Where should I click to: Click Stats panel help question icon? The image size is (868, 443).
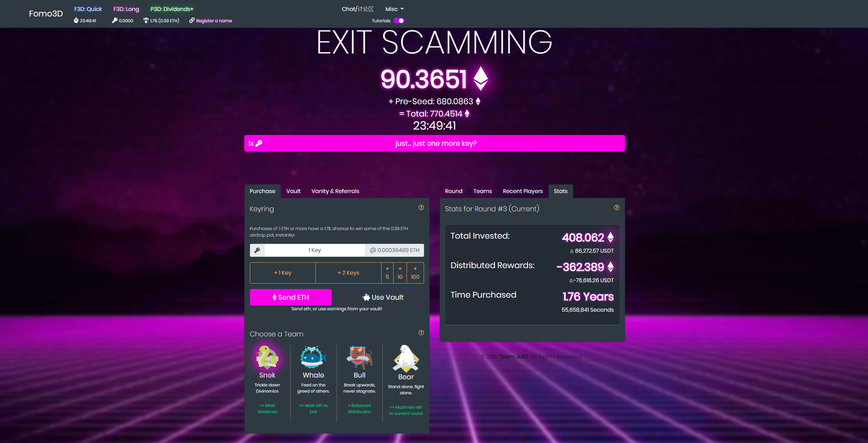[617, 208]
